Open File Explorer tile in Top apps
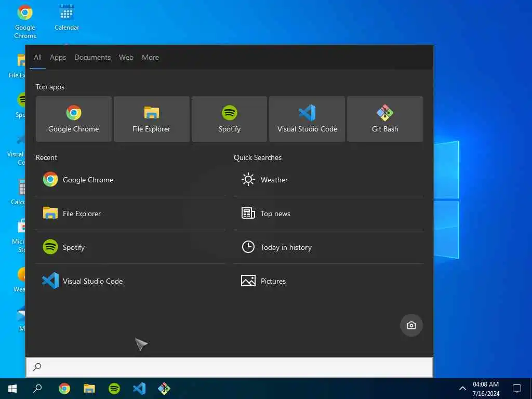The width and height of the screenshot is (532, 399). click(152, 119)
